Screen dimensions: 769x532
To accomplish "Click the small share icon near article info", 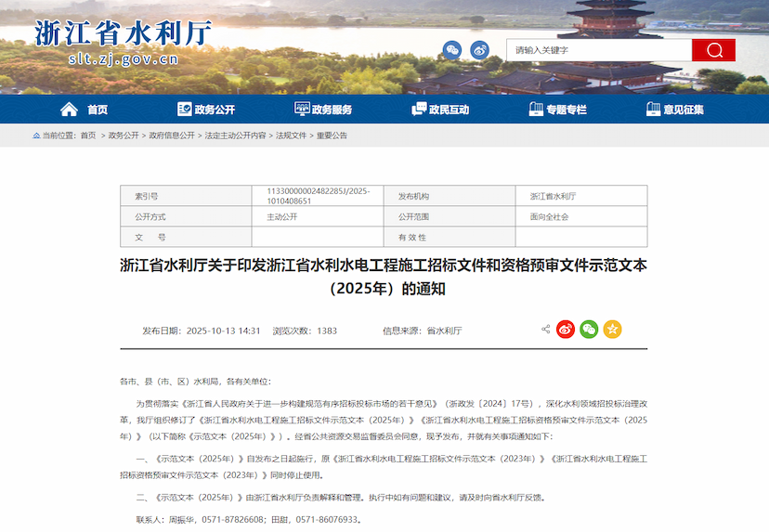I will tap(545, 330).
